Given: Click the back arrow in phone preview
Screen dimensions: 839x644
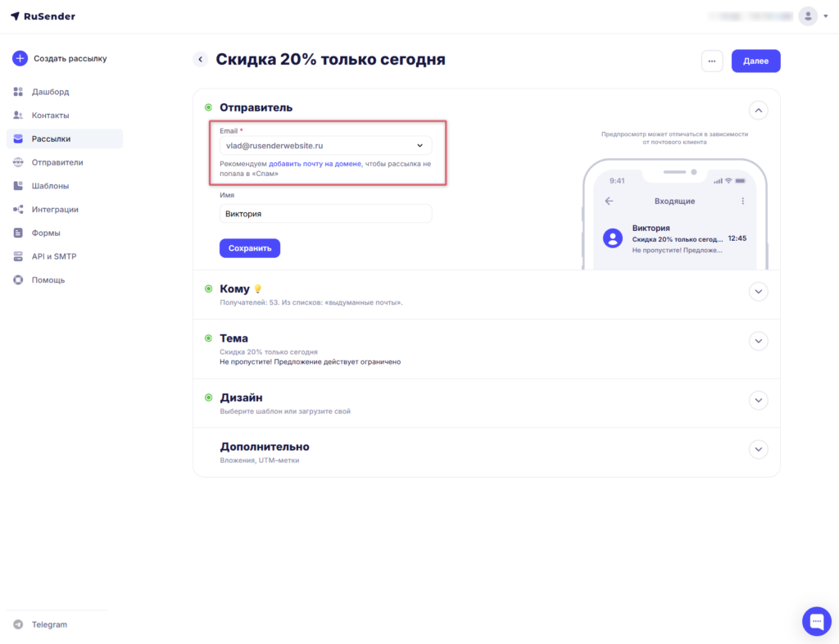Looking at the screenshot, I should [x=609, y=201].
